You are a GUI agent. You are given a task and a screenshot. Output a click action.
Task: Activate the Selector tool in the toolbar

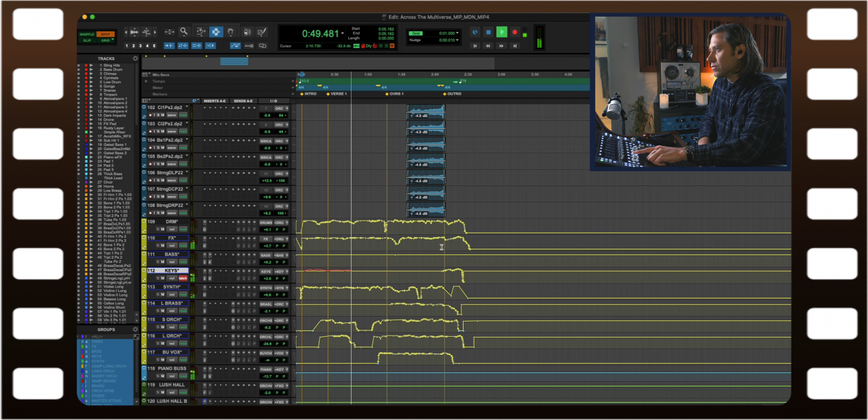coord(216,32)
